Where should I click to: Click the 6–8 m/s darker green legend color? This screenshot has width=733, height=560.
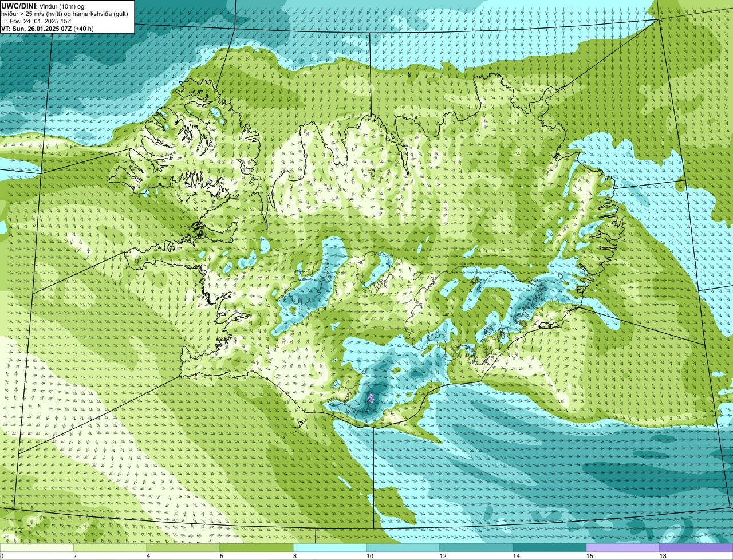pyautogui.click(x=257, y=548)
